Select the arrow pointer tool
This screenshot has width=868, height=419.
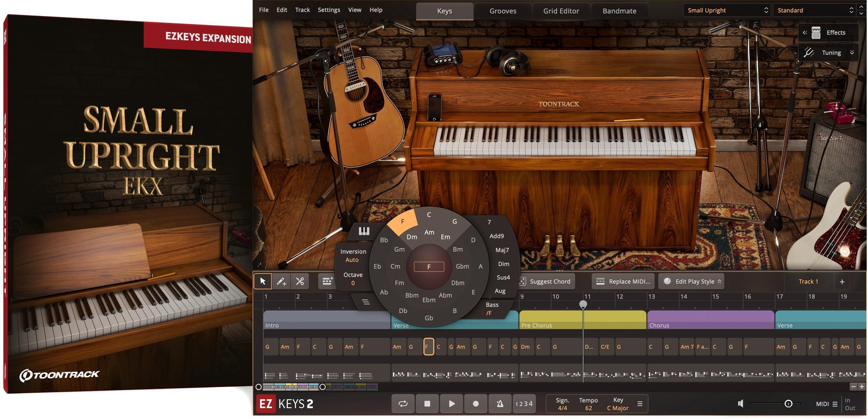tap(263, 281)
